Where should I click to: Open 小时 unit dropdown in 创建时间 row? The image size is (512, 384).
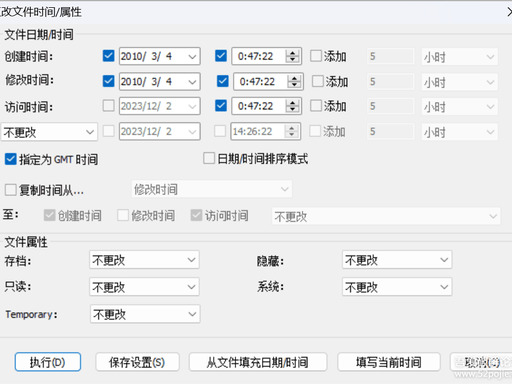460,57
